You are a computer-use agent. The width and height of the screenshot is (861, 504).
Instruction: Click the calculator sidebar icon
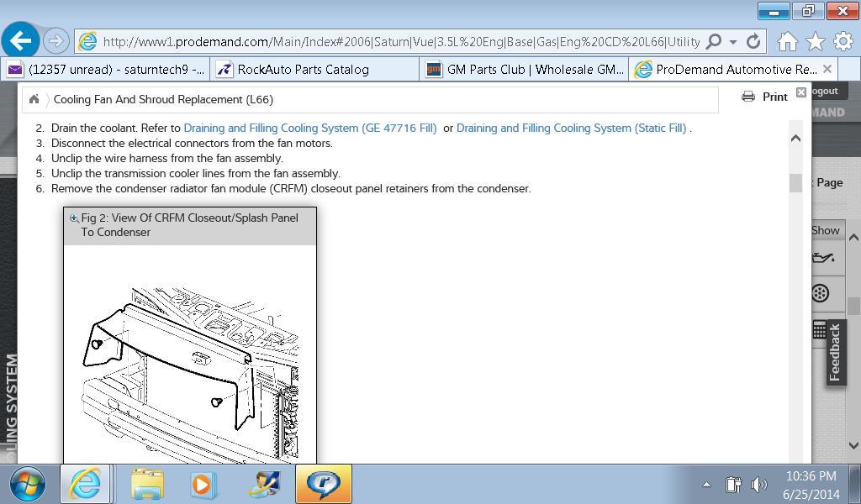[x=819, y=329]
